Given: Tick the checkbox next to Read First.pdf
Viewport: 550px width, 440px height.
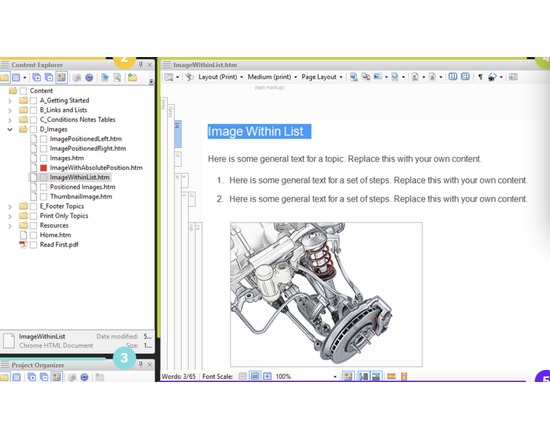Looking at the screenshot, I should point(33,245).
